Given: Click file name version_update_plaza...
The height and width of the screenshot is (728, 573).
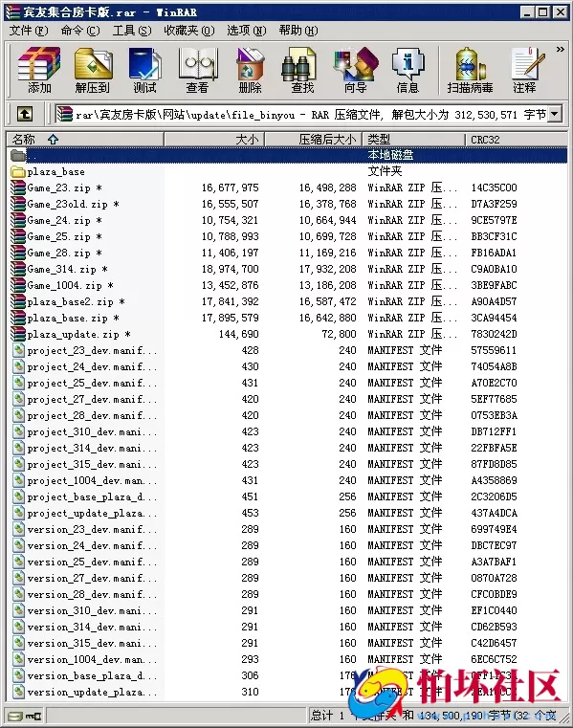Looking at the screenshot, I should coord(92,693).
